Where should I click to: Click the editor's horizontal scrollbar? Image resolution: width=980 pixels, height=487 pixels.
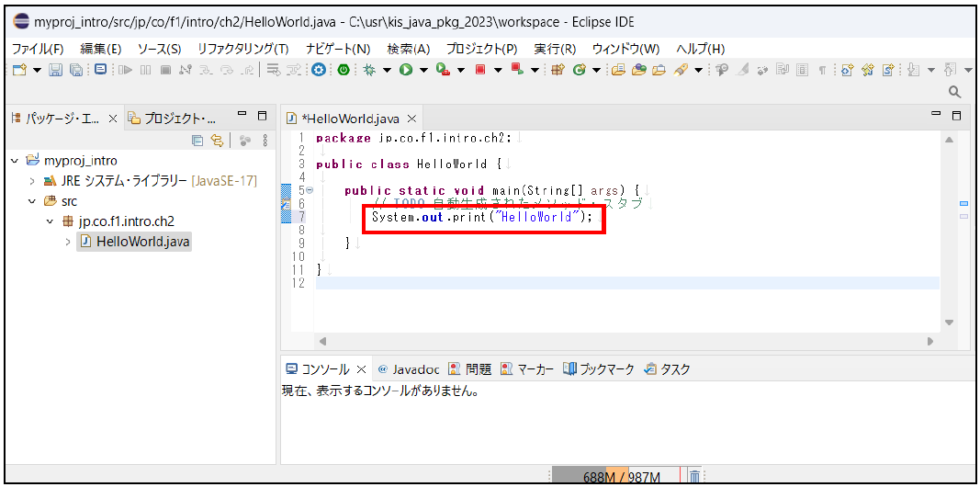pyautogui.click(x=625, y=341)
